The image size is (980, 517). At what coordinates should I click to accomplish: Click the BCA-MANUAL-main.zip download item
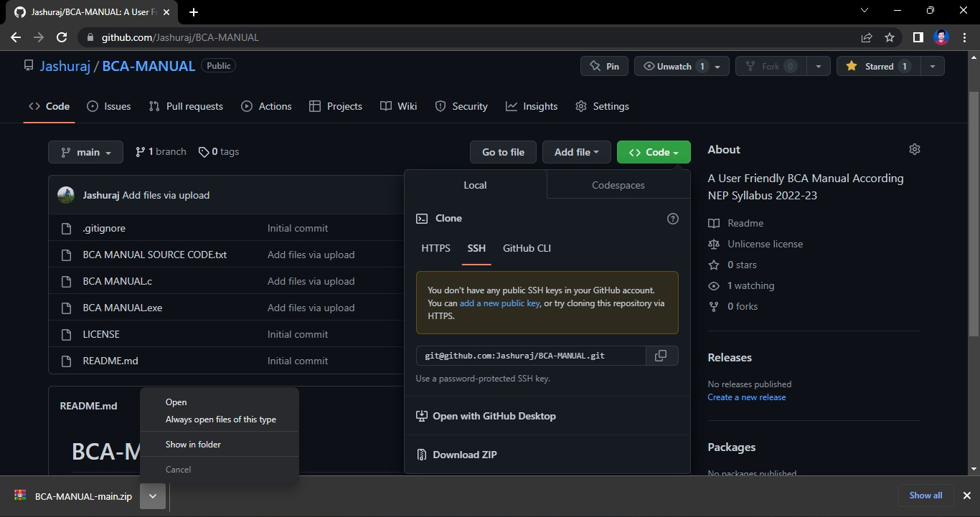tap(75, 496)
